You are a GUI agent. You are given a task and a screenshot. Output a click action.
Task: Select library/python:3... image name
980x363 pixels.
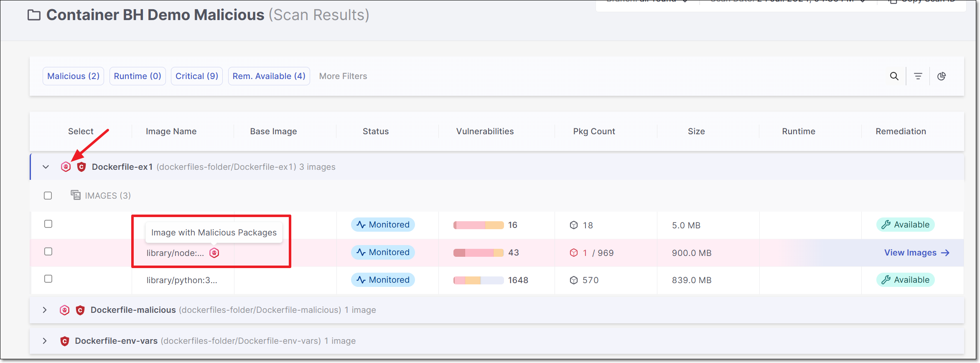(x=182, y=280)
